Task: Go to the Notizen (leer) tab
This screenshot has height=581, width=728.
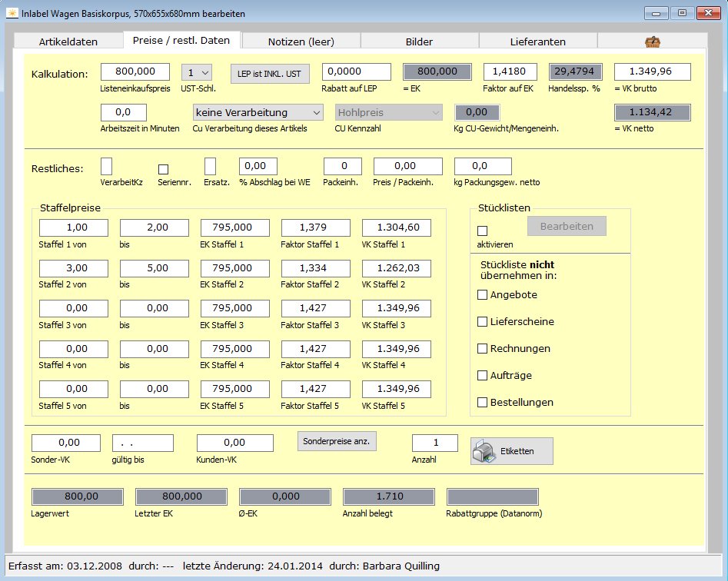Action: click(x=301, y=42)
